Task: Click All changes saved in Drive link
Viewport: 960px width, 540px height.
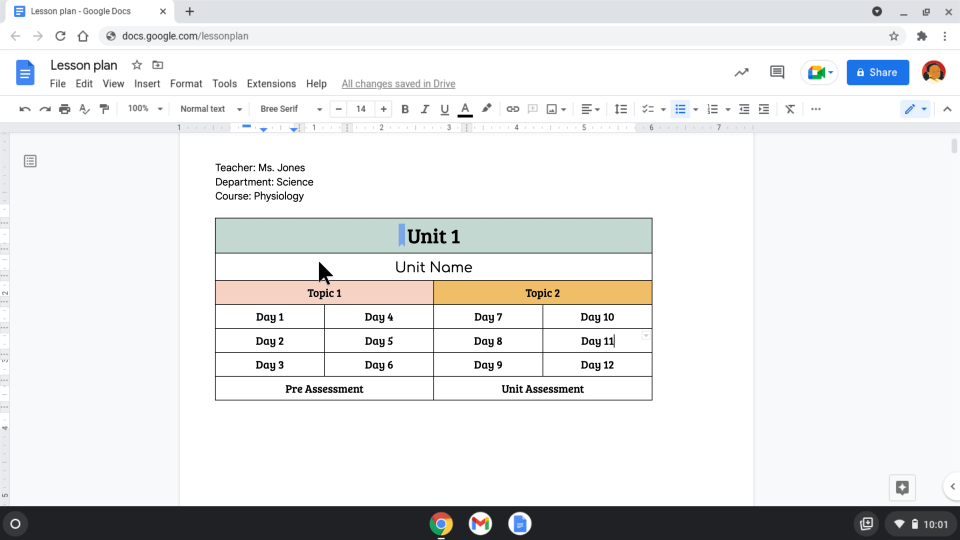Action: coord(398,84)
